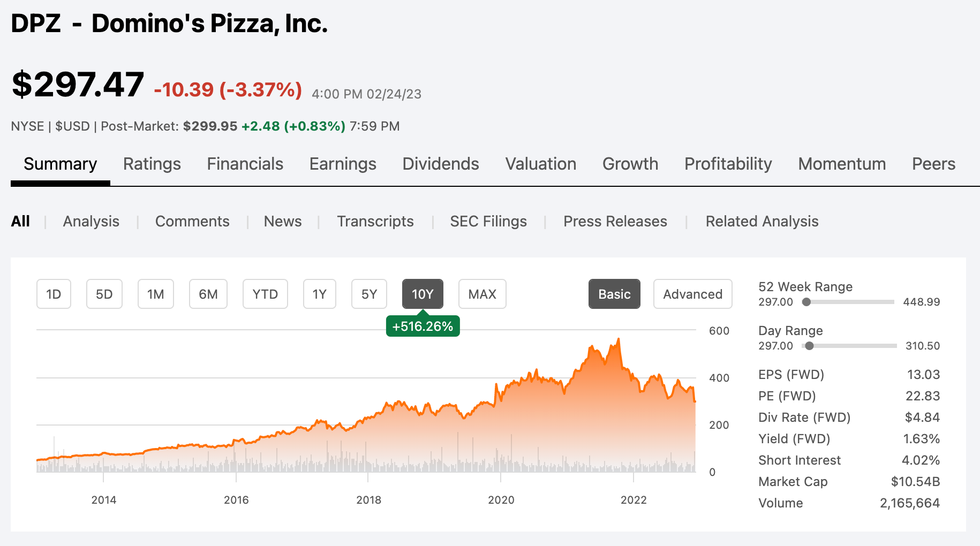Switch to Advanced chart mode

pos(693,294)
